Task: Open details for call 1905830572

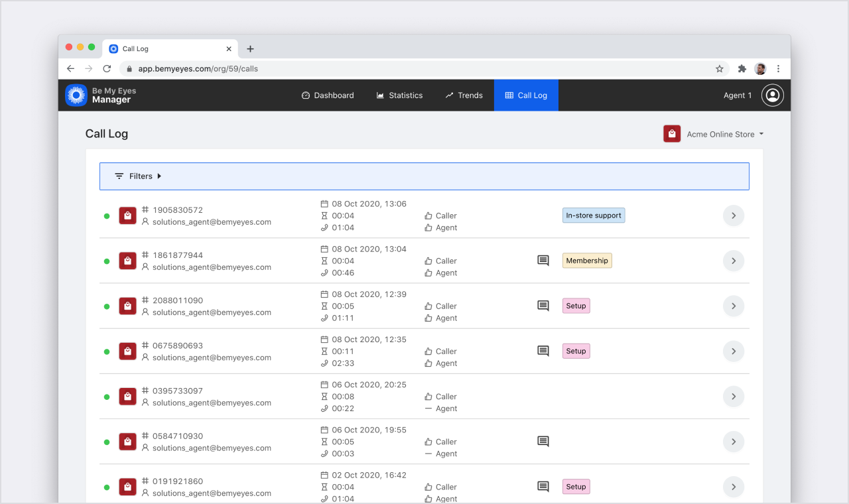Action: (x=734, y=216)
